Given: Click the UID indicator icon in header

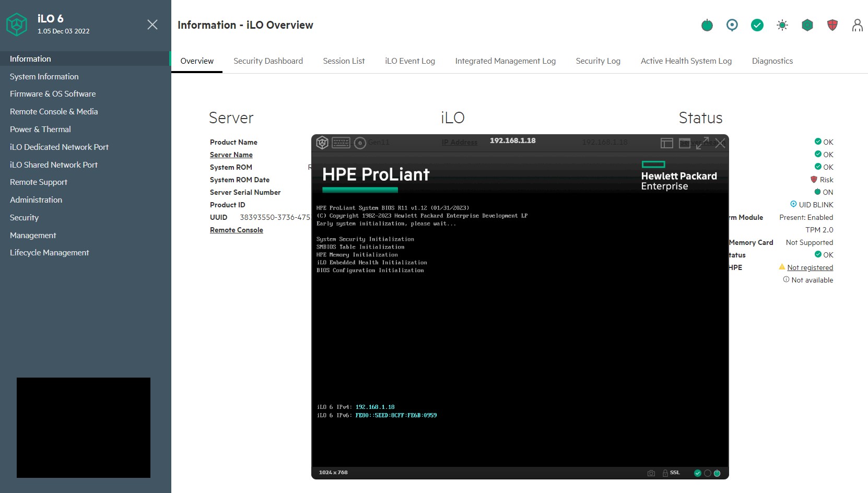Looking at the screenshot, I should tap(732, 25).
